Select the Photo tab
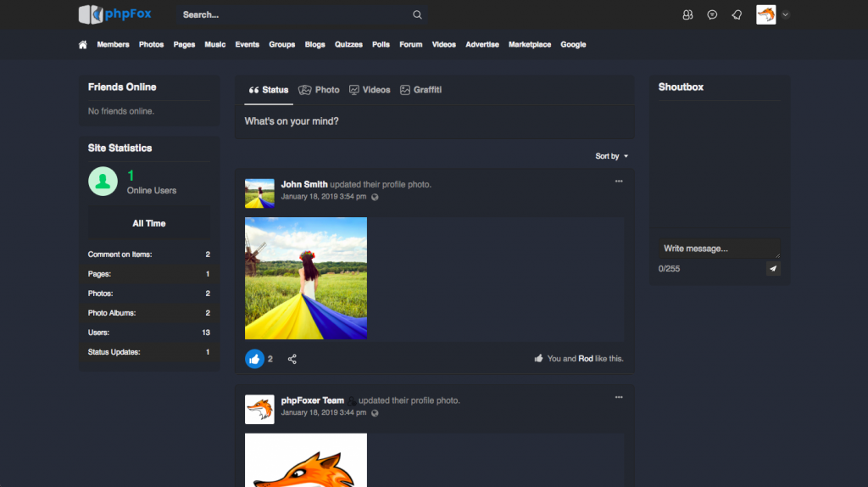This screenshot has height=487, width=868. point(320,90)
